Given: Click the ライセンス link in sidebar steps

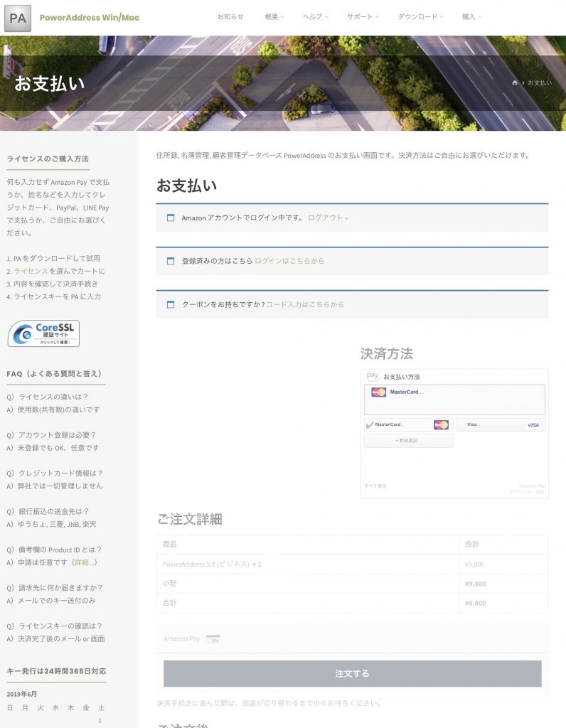Looking at the screenshot, I should (x=31, y=271).
